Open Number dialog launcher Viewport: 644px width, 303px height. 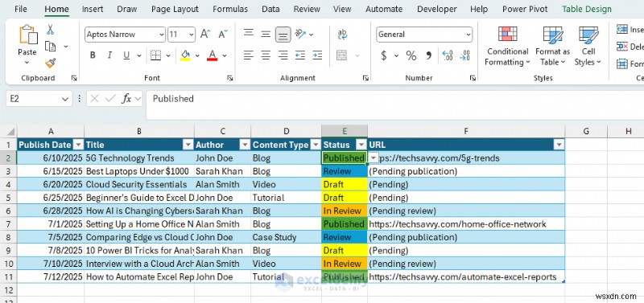click(473, 78)
